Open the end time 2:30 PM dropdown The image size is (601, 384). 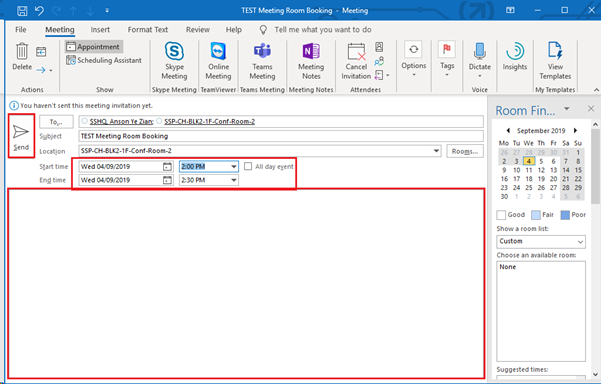click(x=233, y=180)
